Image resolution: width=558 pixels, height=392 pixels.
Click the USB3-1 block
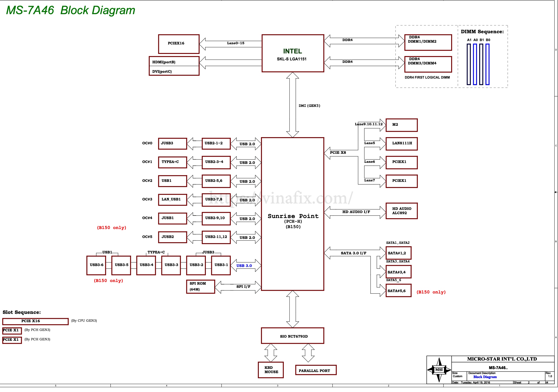point(221,266)
